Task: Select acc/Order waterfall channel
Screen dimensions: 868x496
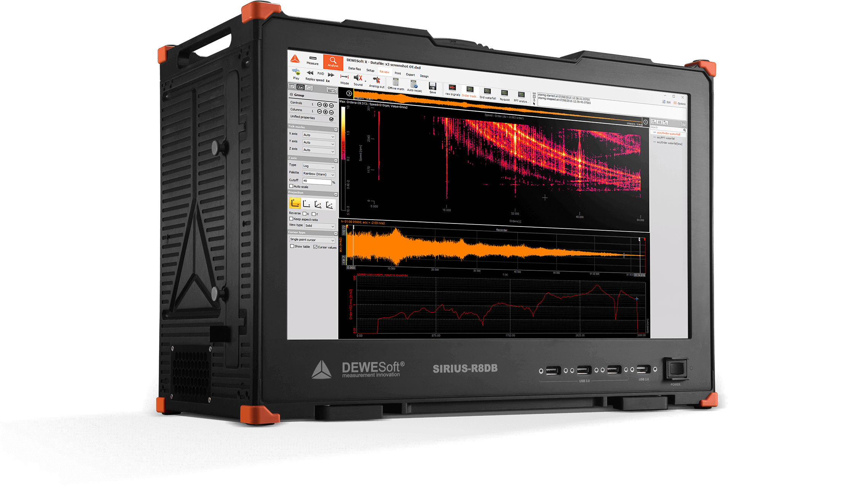Action: point(668,134)
